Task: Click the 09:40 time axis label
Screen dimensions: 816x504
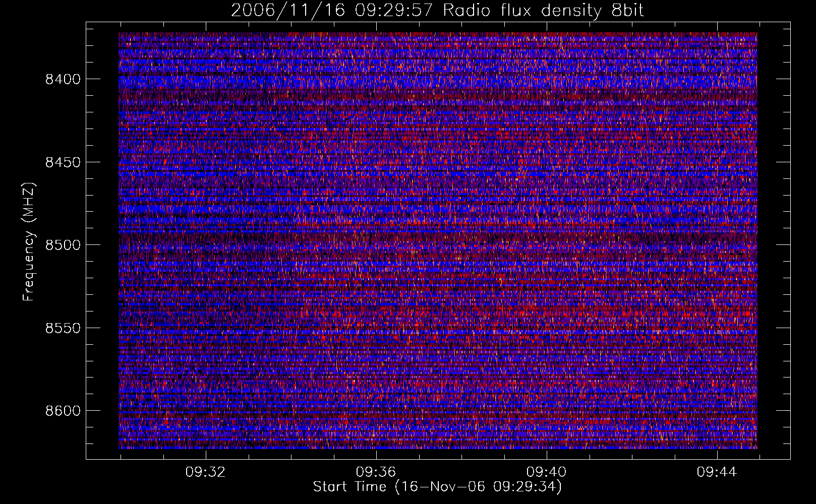Action: click(x=546, y=472)
